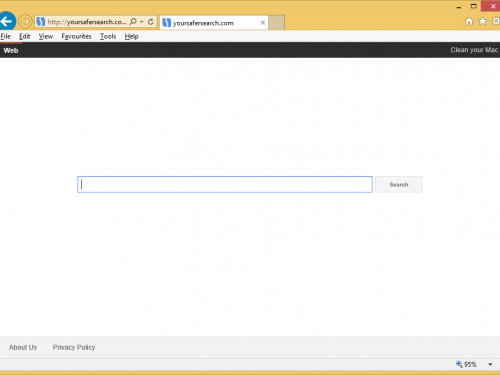Viewport: 500px width, 375px height.
Task: Select the yoursafersearch.com tab
Action: point(214,23)
